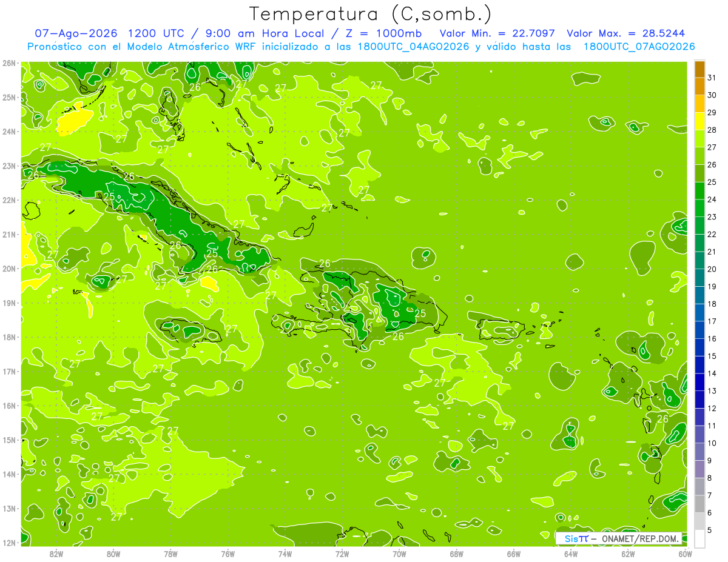This screenshot has height=562, width=728.
Task: Click the '13N' latitude axis label
Action: pyautogui.click(x=9, y=509)
